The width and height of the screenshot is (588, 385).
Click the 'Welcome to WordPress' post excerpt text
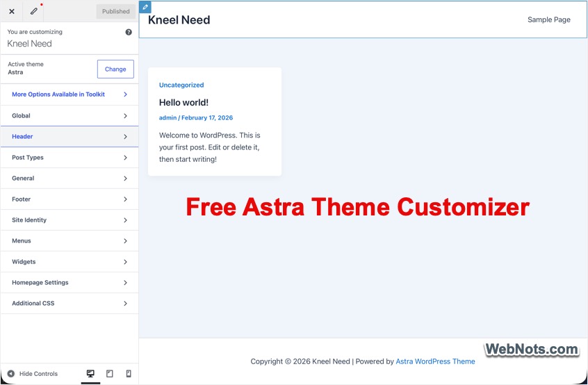210,147
